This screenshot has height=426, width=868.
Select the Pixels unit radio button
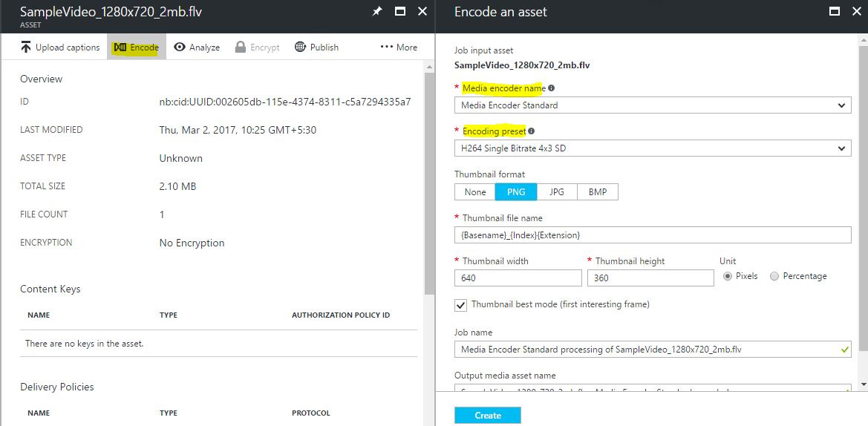tap(728, 276)
